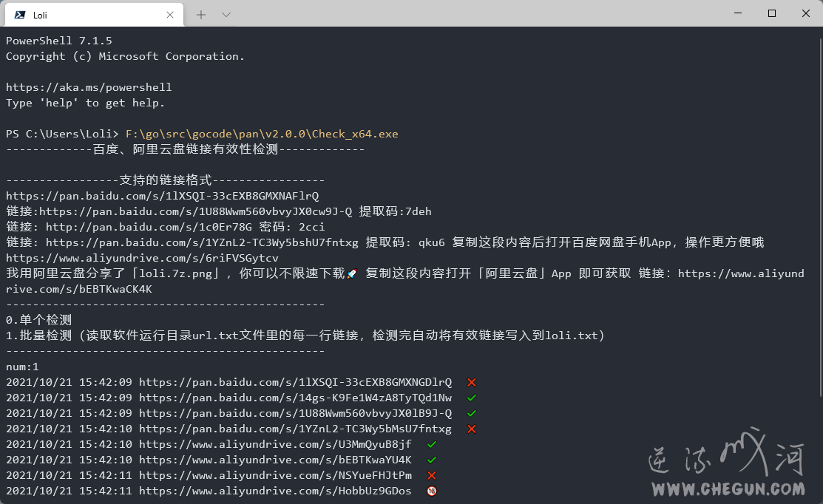Viewport: 823px width, 504px height.
Task: Click the green check beside link 1U88Wwm560vbvyJX0lB9J-Q
Action: tap(472, 413)
